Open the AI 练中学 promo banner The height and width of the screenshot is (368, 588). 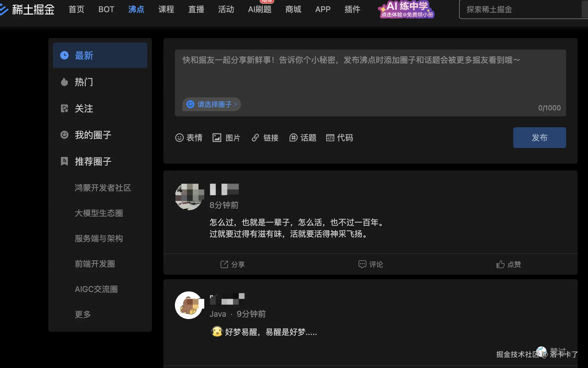tap(407, 10)
